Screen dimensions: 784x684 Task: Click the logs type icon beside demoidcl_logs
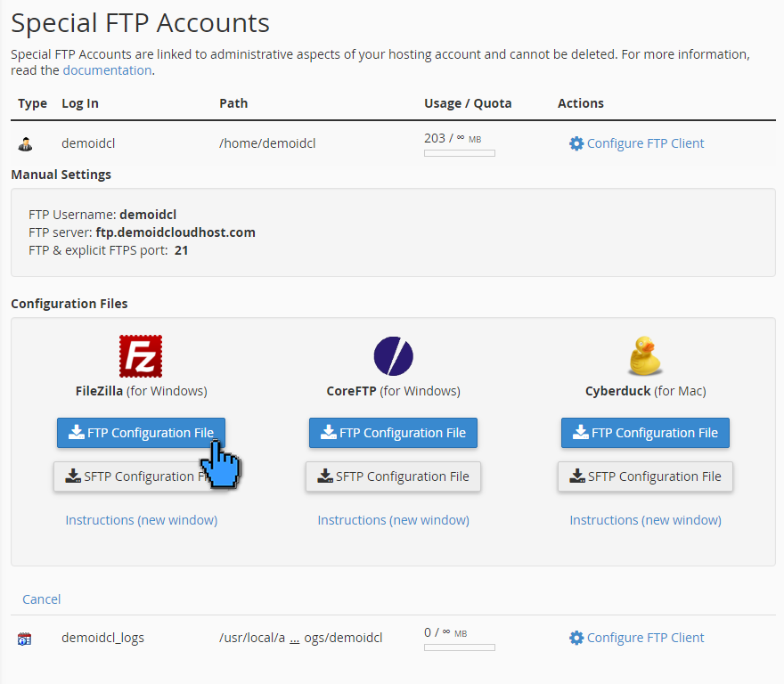tap(25, 637)
